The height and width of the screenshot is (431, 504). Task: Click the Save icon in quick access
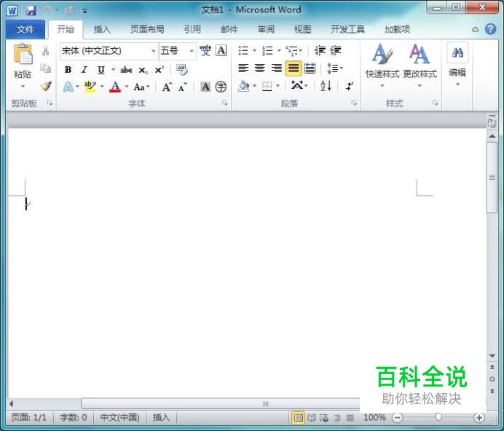[31, 10]
